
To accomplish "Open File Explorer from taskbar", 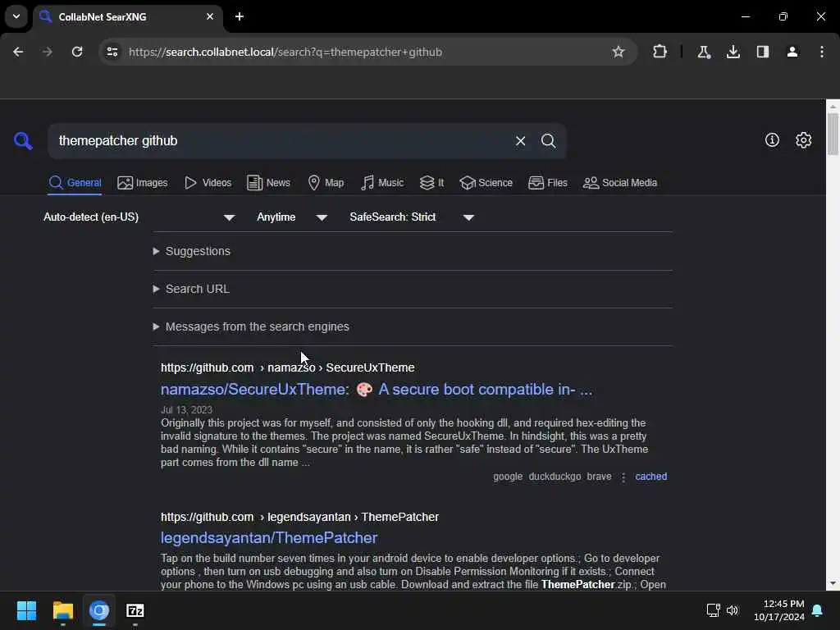I will (x=62, y=610).
